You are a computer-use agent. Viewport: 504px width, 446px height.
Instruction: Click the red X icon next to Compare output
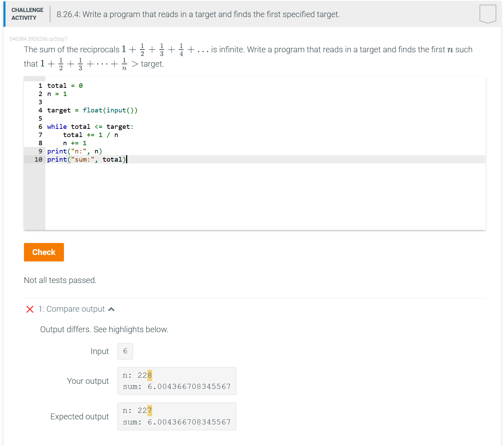point(30,309)
